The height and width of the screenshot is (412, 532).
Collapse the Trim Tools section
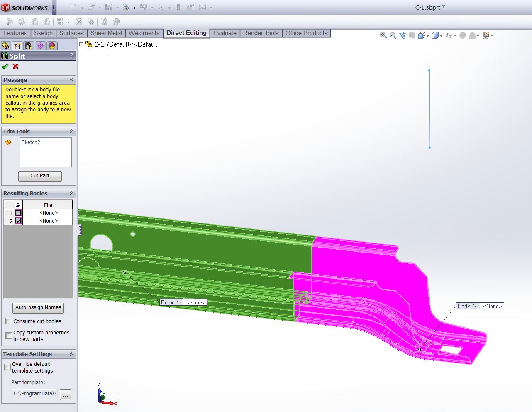tap(71, 131)
